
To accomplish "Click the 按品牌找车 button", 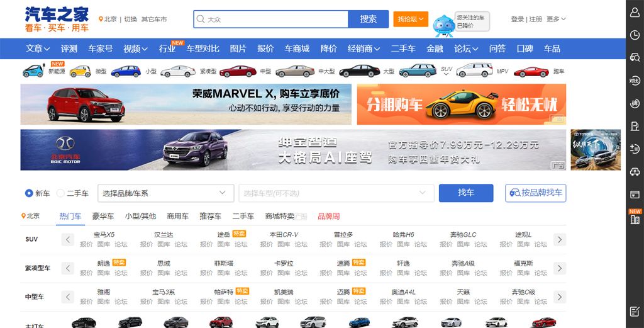I will [x=535, y=193].
